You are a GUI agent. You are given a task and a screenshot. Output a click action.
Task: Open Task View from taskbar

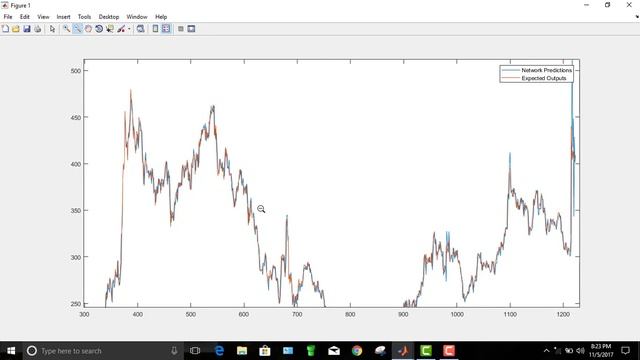[x=195, y=351]
